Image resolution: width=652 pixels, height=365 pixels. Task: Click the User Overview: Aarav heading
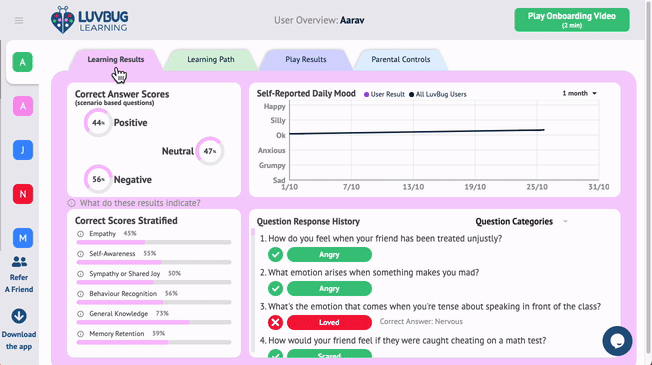(x=319, y=20)
